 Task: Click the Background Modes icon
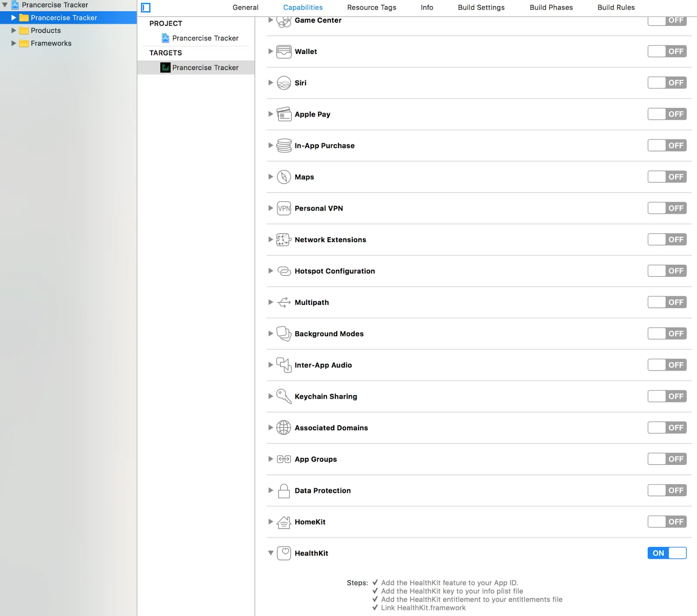coord(284,333)
